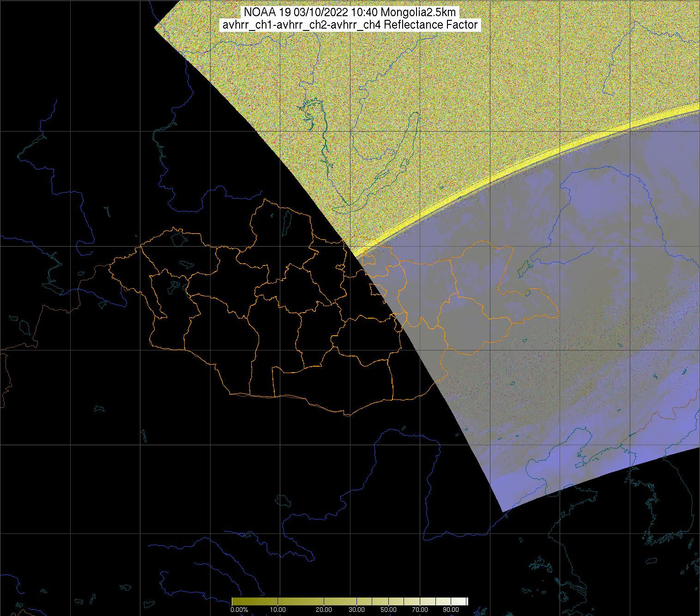The image size is (700, 616).
Task: Click the 20.00 tick label on legend
Action: point(324,610)
